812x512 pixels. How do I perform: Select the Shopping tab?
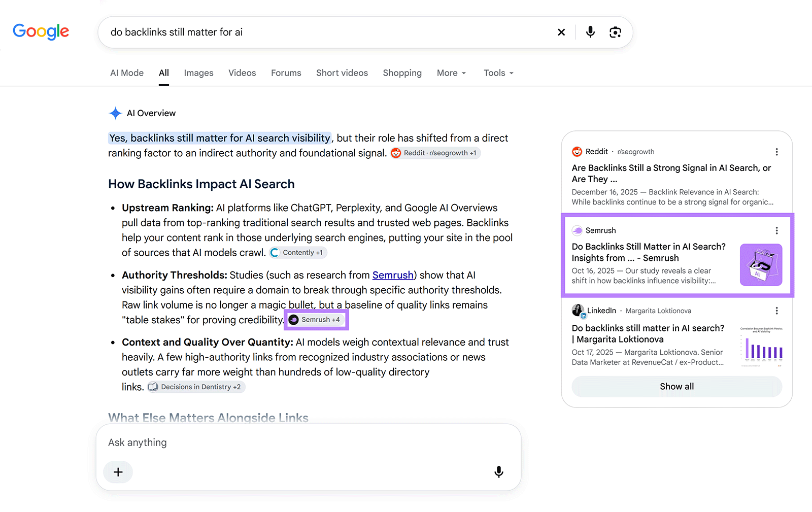point(402,73)
